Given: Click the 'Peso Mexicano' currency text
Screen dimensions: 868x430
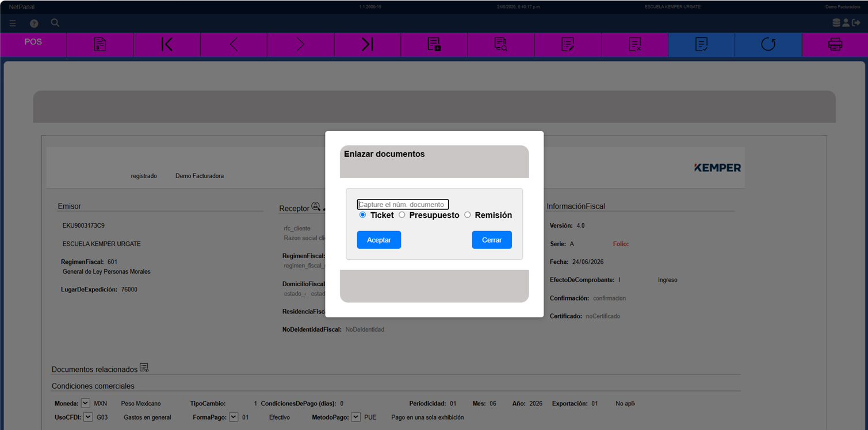Looking at the screenshot, I should pos(141,404).
